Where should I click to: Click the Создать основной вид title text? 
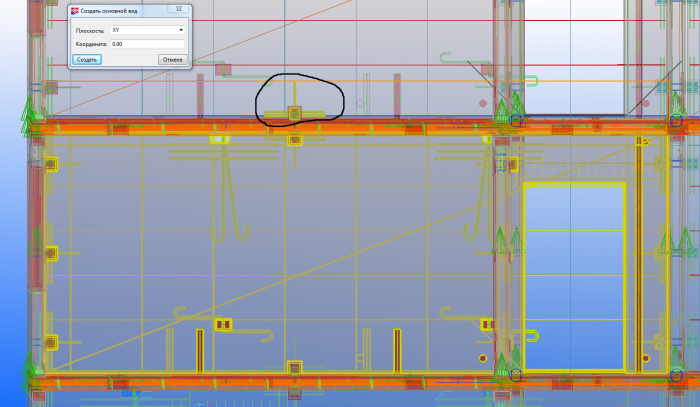click(109, 11)
